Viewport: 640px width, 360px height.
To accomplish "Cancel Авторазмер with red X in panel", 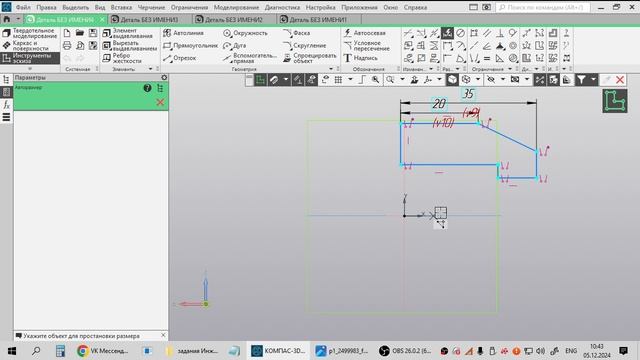I will click(160, 102).
